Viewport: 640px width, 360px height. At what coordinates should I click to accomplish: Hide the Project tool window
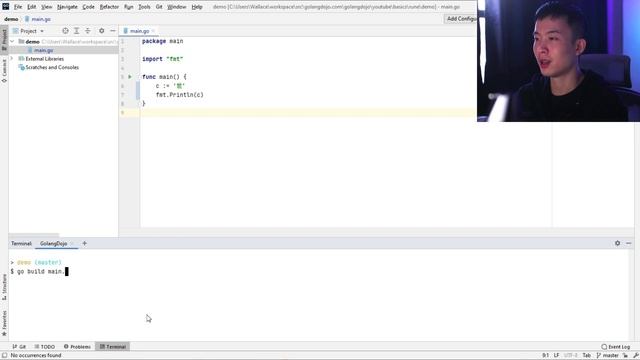click(x=113, y=31)
